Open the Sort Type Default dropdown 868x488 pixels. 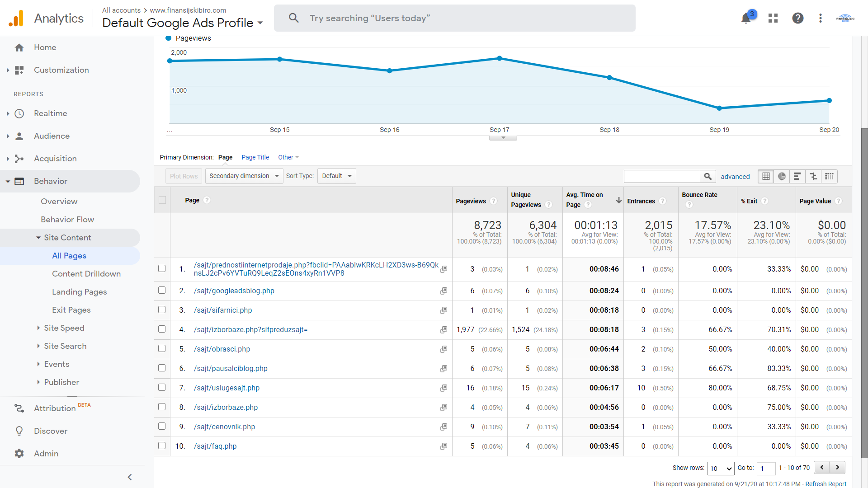336,176
